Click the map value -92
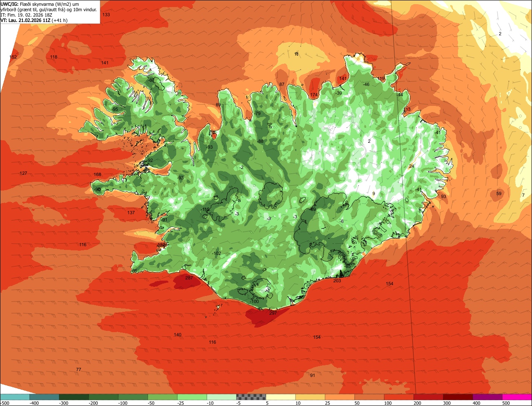 click(x=150, y=160)
